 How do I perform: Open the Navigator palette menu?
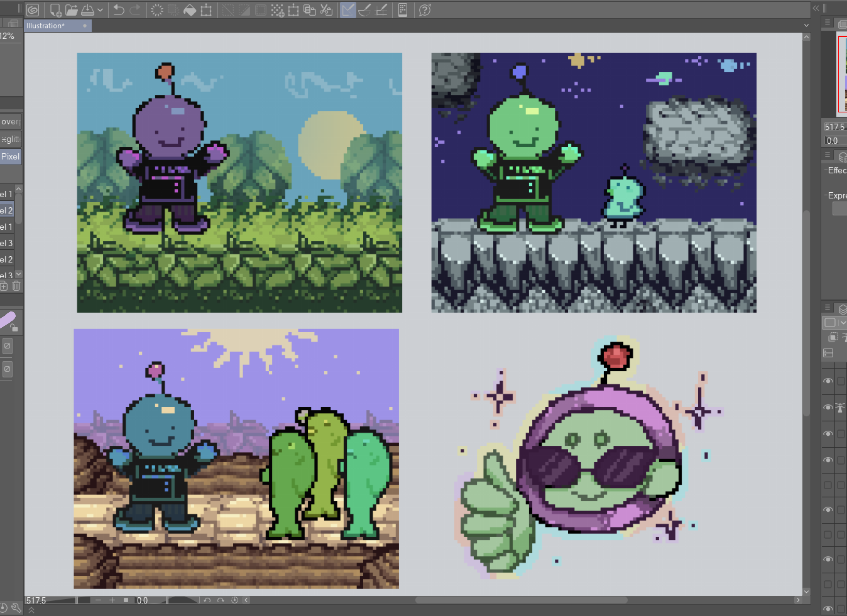tap(828, 23)
